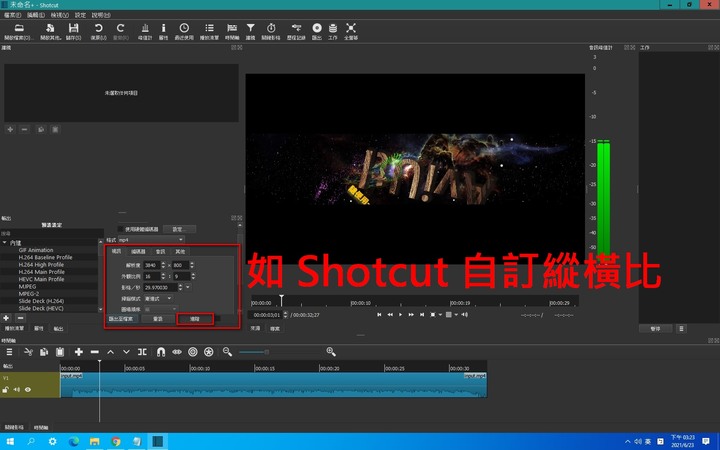The image size is (720, 450).
Task: Undo the last action in the toolbar
Action: coord(98,32)
